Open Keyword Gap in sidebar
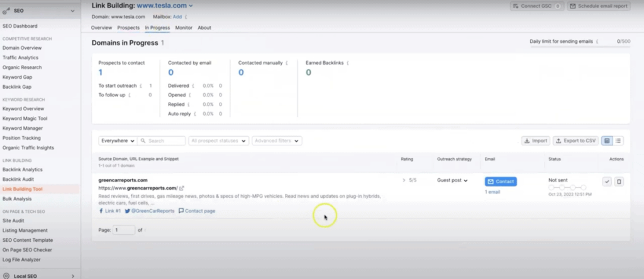 click(17, 77)
